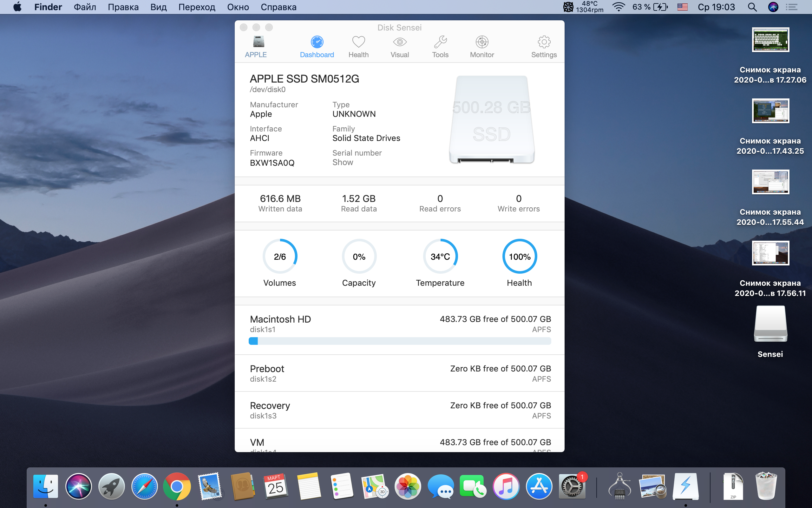
Task: Open Maps from the Dock
Action: (x=375, y=486)
